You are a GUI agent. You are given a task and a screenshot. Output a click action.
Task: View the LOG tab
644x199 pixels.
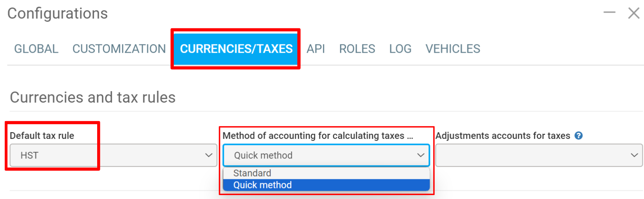tap(400, 49)
